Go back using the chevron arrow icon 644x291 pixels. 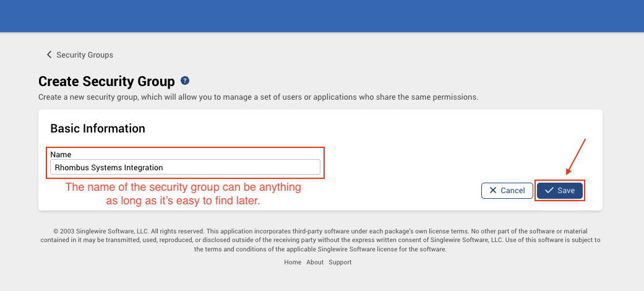(49, 54)
